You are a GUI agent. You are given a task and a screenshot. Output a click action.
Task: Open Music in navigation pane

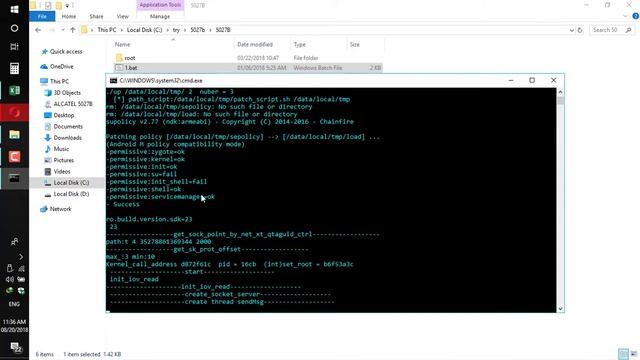61,149
